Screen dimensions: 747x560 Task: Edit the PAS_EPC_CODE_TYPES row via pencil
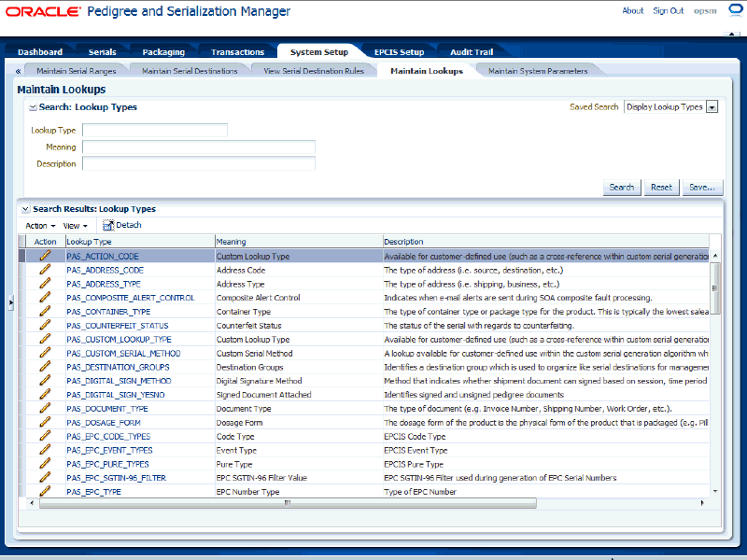click(x=45, y=436)
